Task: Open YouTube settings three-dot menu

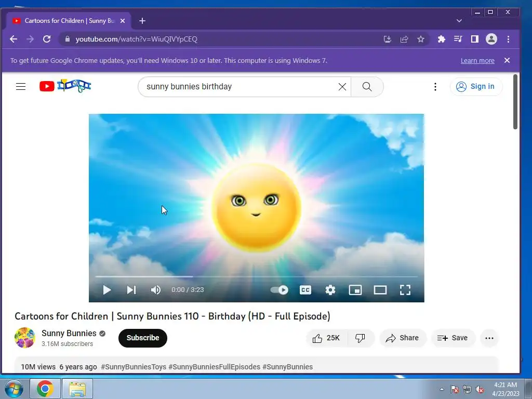Action: (435, 87)
